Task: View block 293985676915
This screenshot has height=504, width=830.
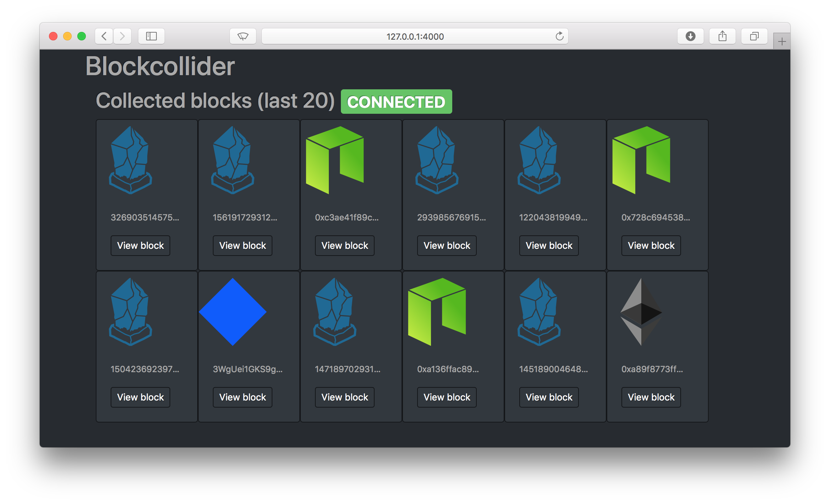Action: coord(447,246)
